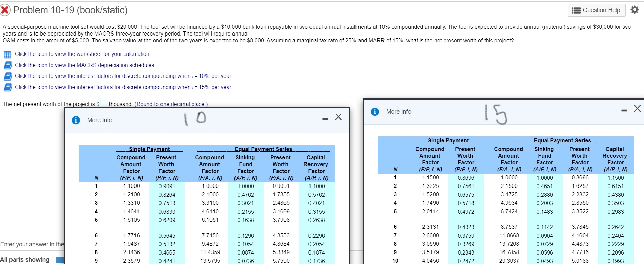Select 0.4651 A/F value in 15% table

point(545,186)
